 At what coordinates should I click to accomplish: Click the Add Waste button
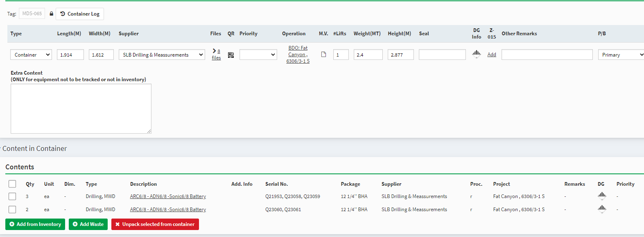[x=88, y=224]
